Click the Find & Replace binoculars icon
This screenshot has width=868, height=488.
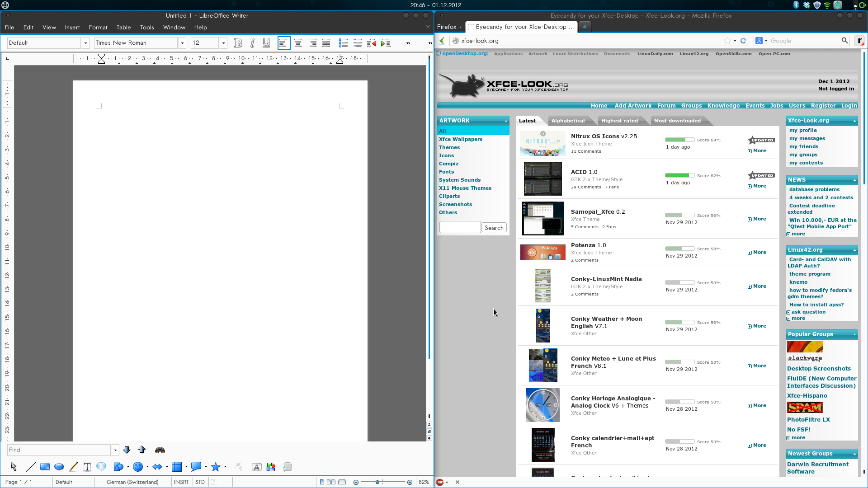[x=160, y=450]
